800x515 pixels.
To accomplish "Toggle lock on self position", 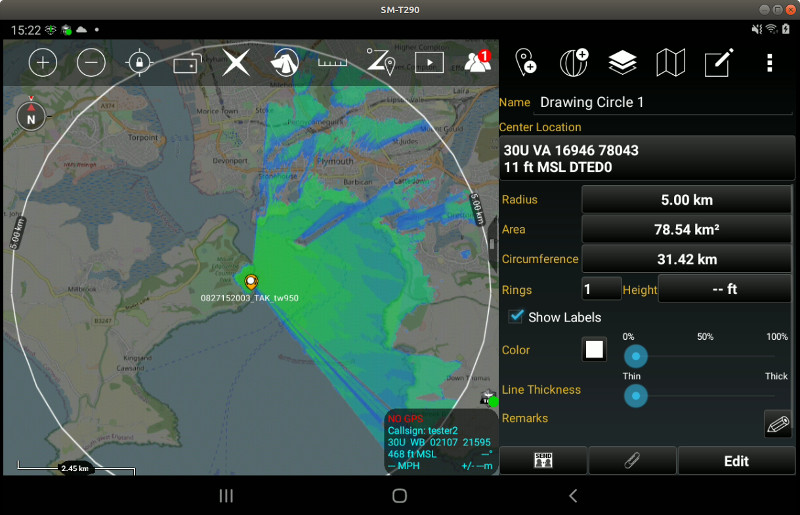I will (139, 63).
